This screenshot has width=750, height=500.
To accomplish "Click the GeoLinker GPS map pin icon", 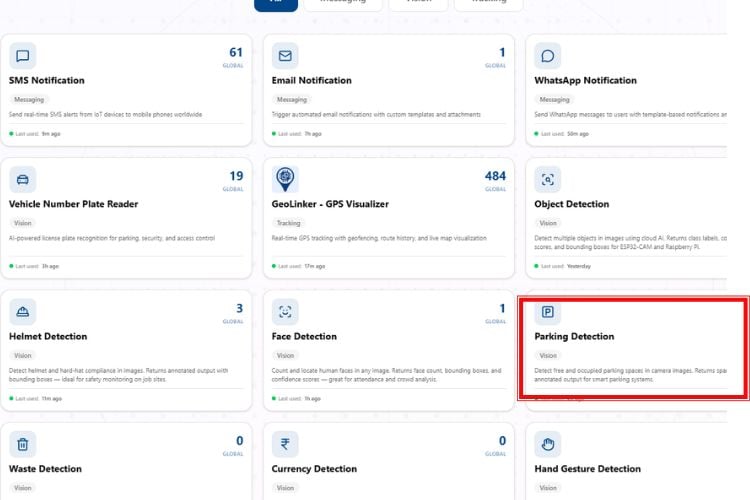I will [x=285, y=179].
